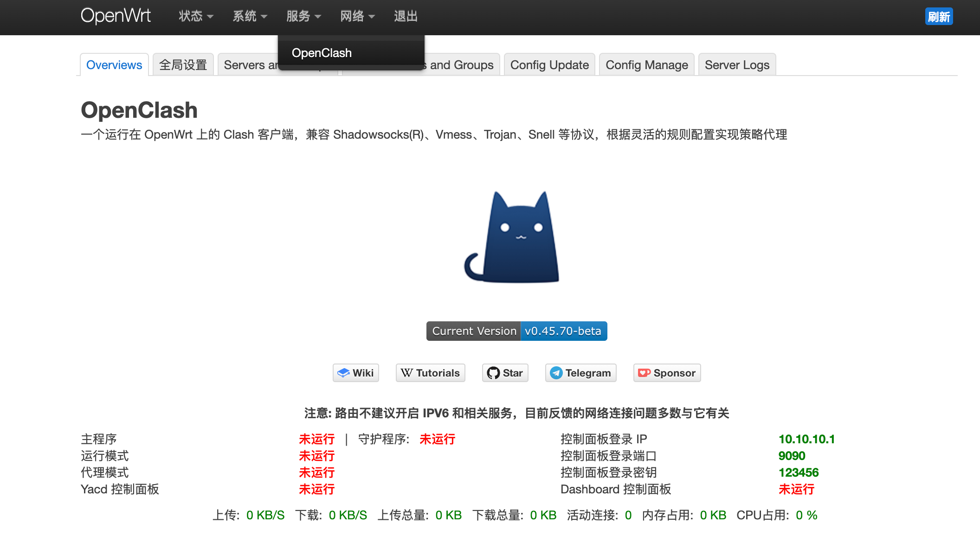Switch to the 全局设置 tab

183,65
